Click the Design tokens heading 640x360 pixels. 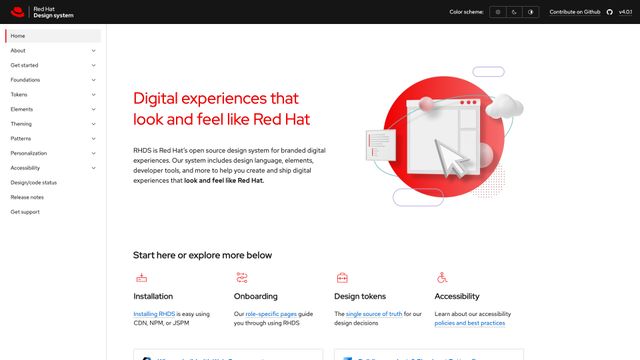[360, 296]
